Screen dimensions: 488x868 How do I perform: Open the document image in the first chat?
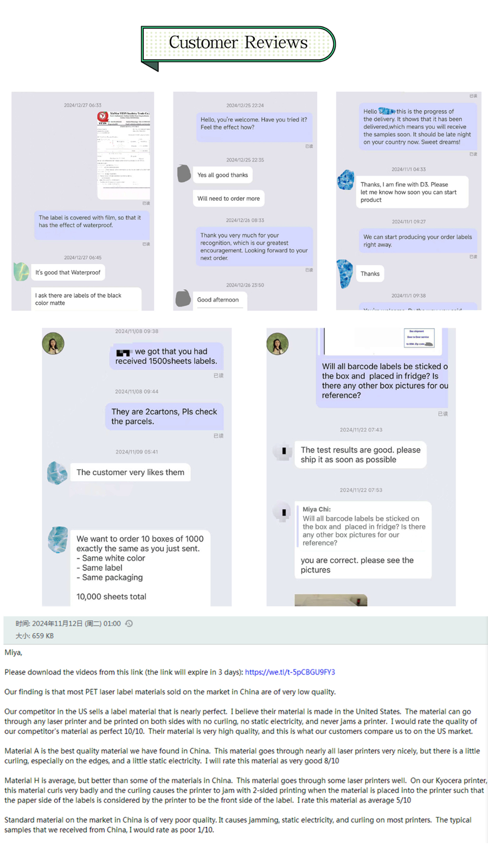point(124,155)
